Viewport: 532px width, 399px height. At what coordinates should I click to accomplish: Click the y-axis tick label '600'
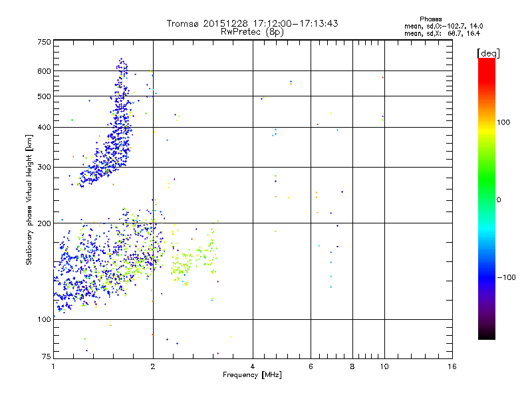(x=44, y=71)
